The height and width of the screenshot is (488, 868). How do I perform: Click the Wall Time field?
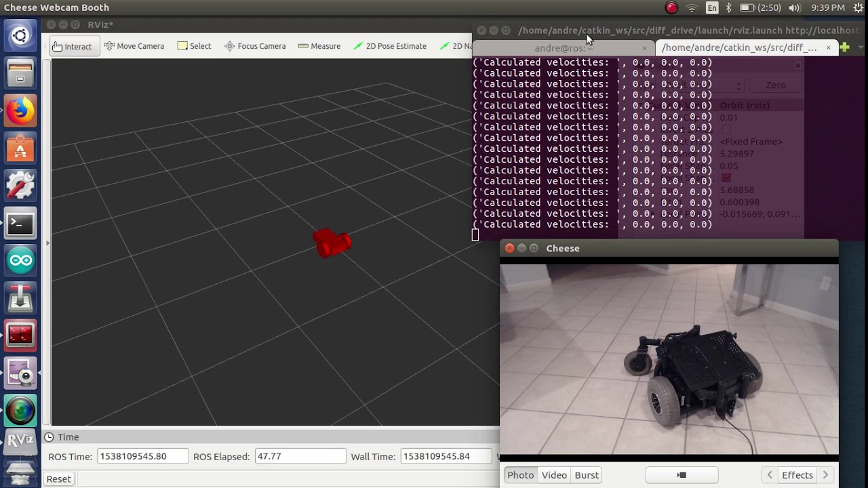(x=446, y=456)
